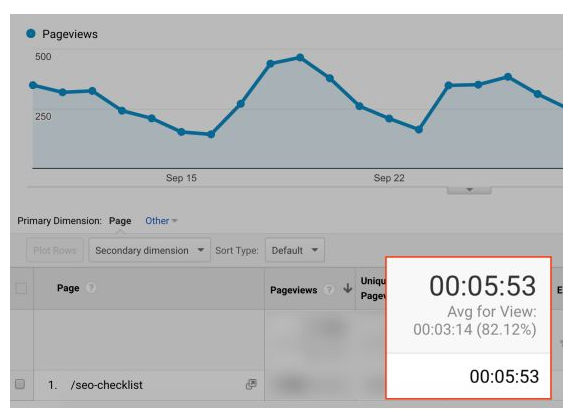This screenshot has height=419, width=579.
Task: Click the peak data point near 500 pageviews
Action: (300, 58)
